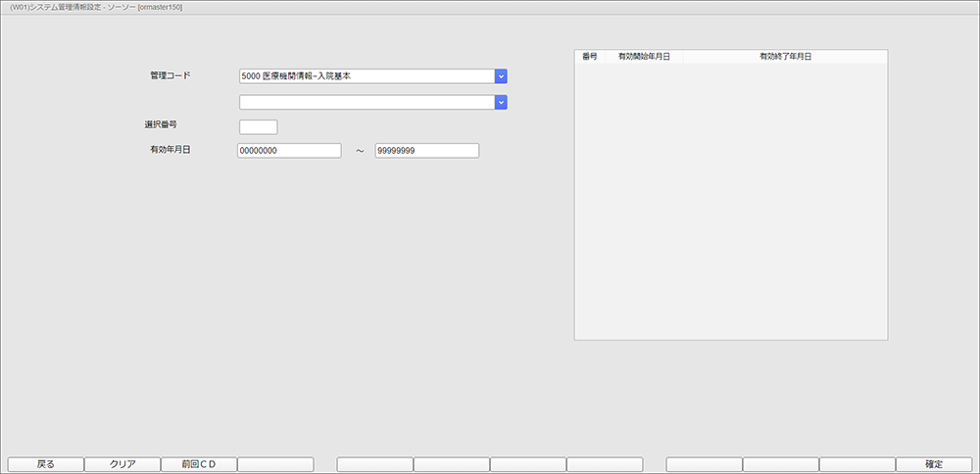Click the '5000 医療機関情報-入院基本' combo box field
Screen dimensions: 980x474
point(366,76)
